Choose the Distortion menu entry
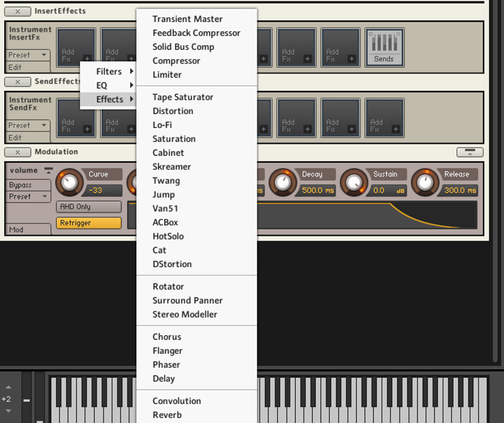The width and height of the screenshot is (504, 423). tap(196, 111)
